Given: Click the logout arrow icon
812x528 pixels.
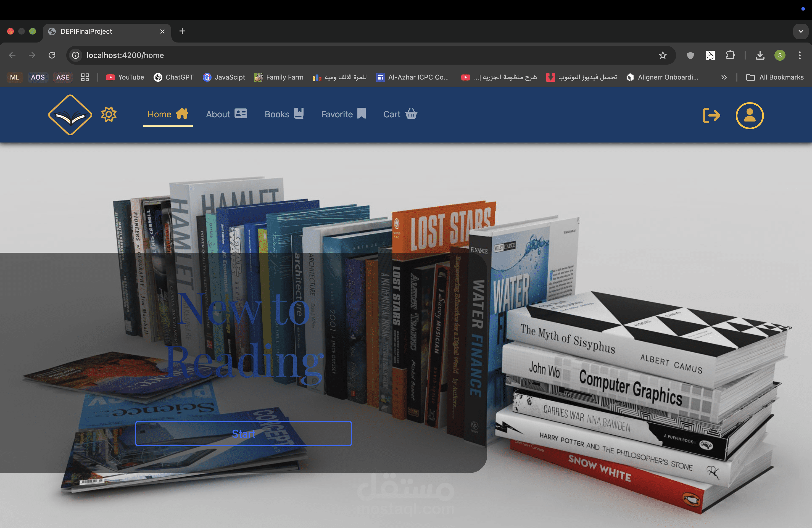Looking at the screenshot, I should [711, 115].
